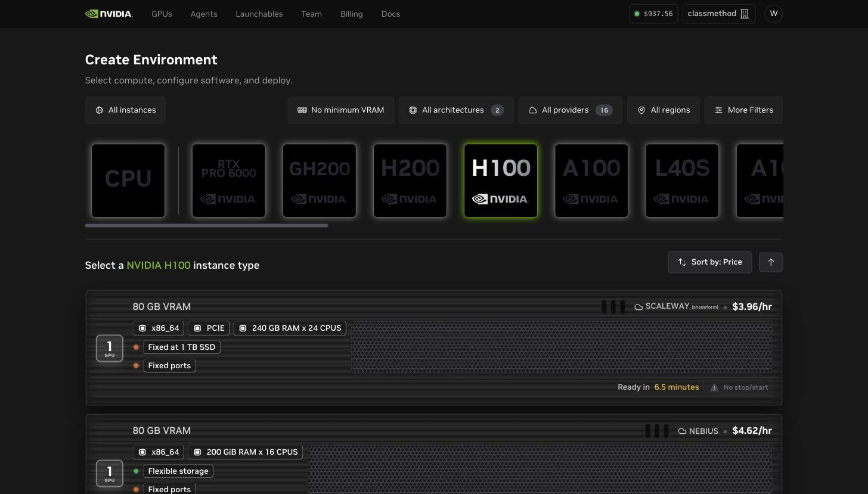
Task: Click the x86_64 tag on the Scaleway instance
Action: [159, 328]
